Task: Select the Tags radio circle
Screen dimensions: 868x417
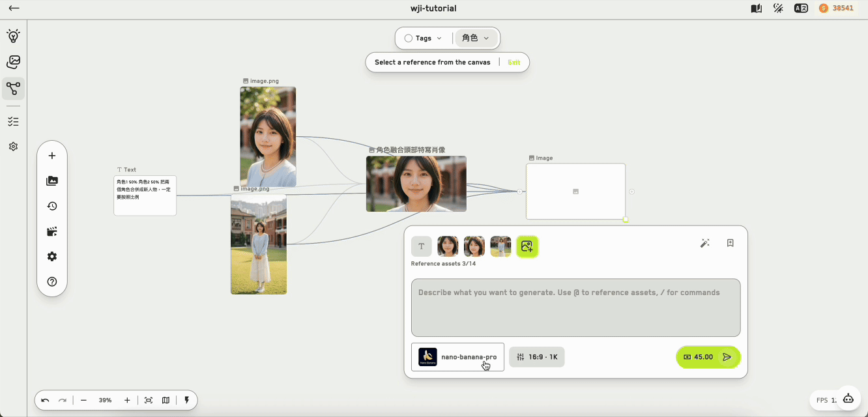Action: [409, 38]
